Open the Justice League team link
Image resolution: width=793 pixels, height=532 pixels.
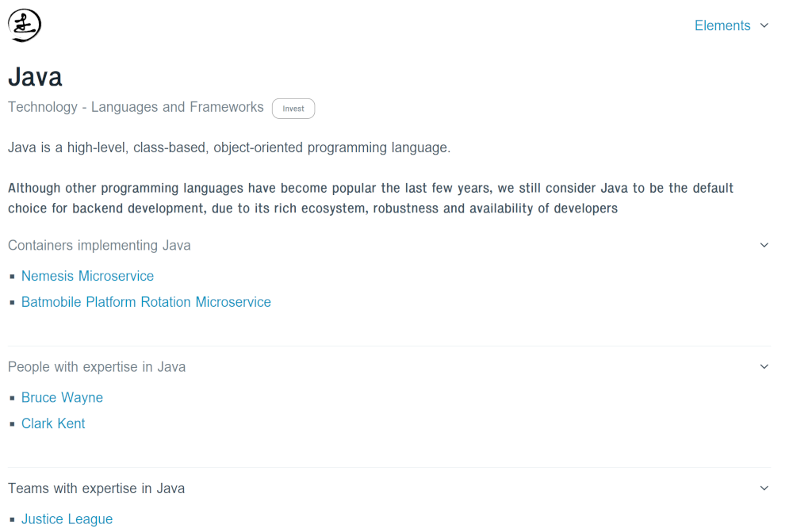67,519
